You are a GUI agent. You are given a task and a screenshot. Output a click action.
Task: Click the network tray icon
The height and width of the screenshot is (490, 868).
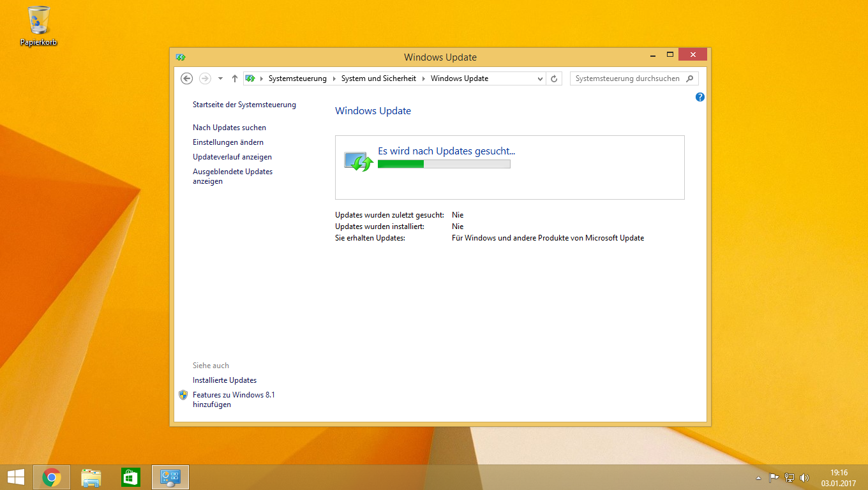[789, 478]
